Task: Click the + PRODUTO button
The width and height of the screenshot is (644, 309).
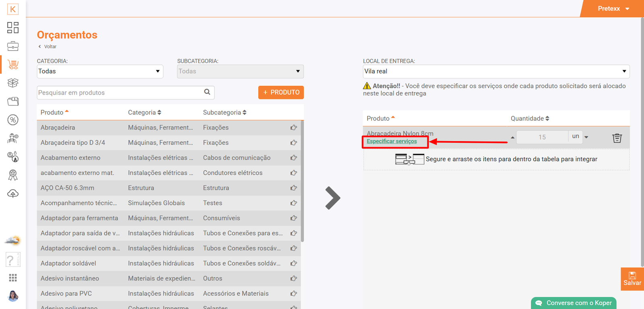Action: tap(281, 93)
